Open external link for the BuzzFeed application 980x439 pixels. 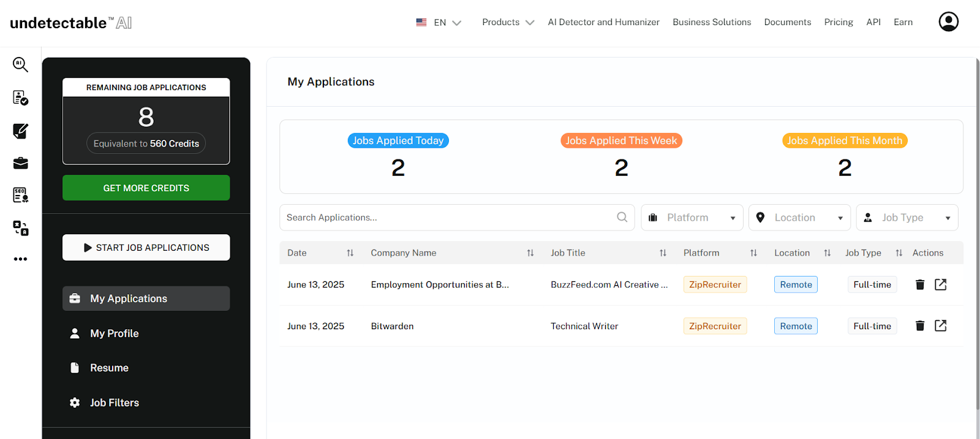pos(941,284)
